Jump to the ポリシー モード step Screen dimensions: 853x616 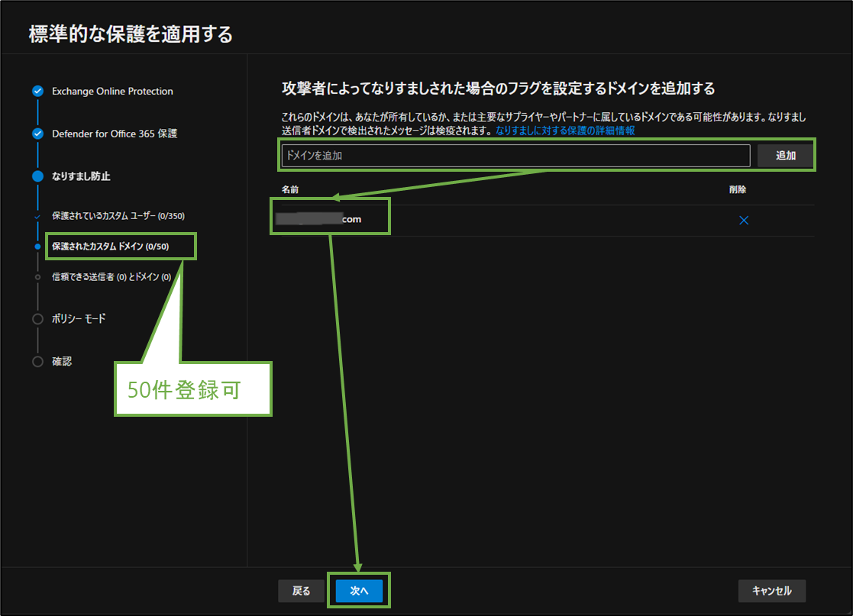tap(79, 319)
